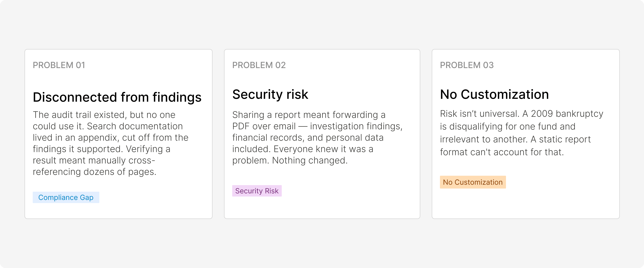Click the PROBLEM 02 label
644x268 pixels.
259,65
